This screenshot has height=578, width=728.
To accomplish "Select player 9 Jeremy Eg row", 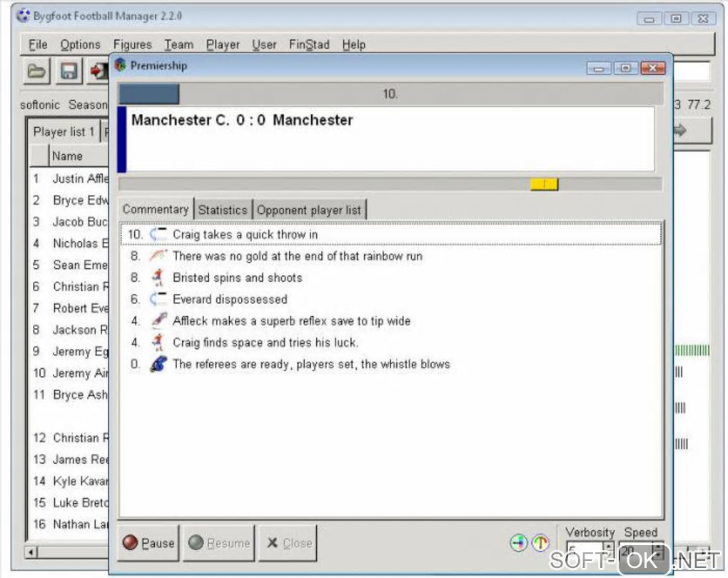I will (x=70, y=351).
